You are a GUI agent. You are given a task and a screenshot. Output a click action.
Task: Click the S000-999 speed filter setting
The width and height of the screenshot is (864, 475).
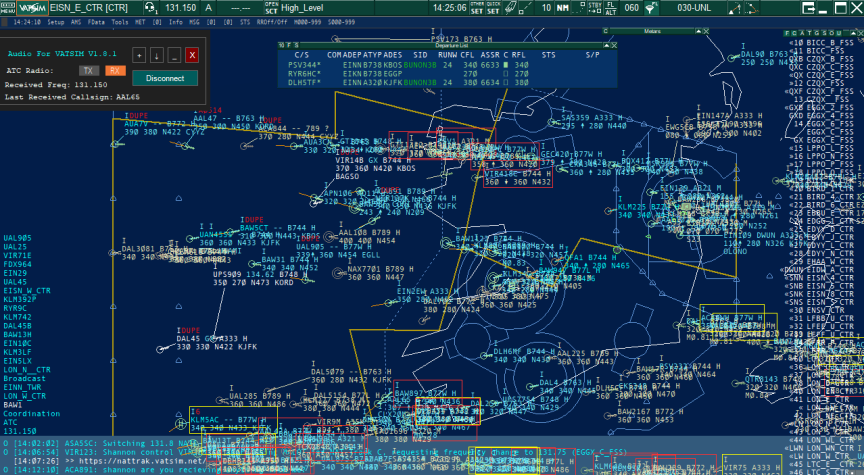(341, 22)
